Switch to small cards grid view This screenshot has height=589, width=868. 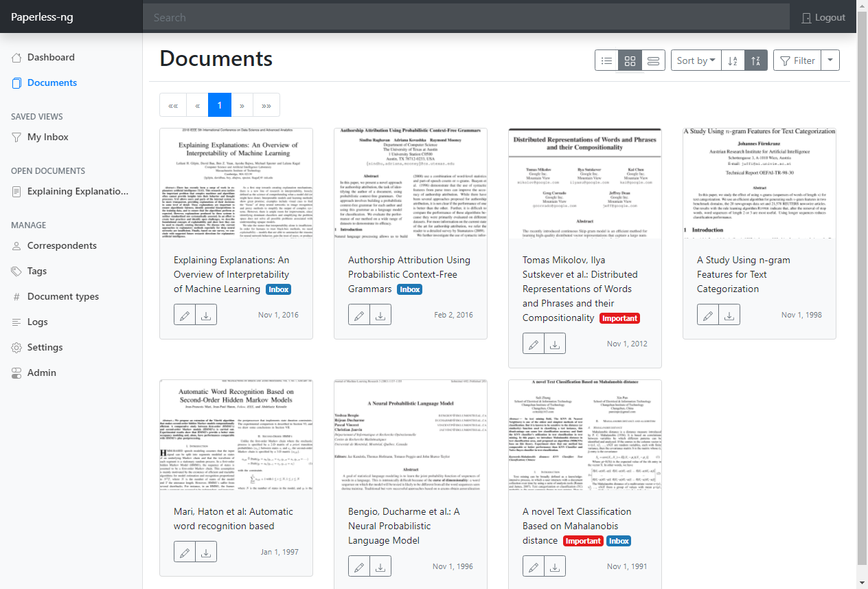coord(630,60)
